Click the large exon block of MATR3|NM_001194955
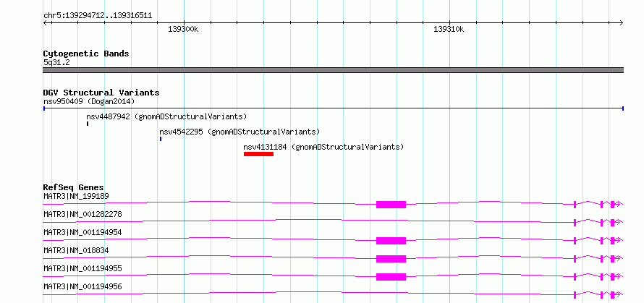Viewport: 644px width, 303px height. 391,277
